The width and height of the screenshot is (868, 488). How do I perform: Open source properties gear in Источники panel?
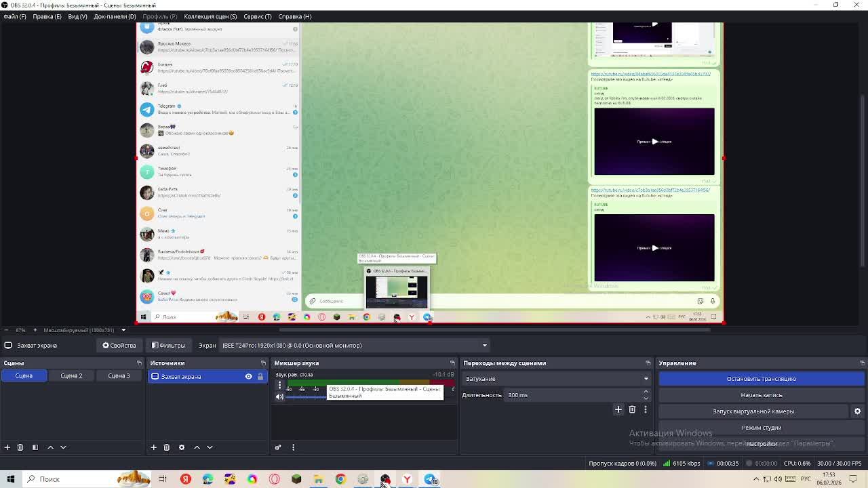pos(182,447)
